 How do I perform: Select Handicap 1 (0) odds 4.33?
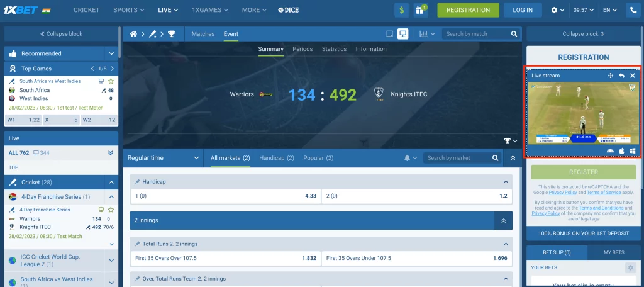point(226,196)
